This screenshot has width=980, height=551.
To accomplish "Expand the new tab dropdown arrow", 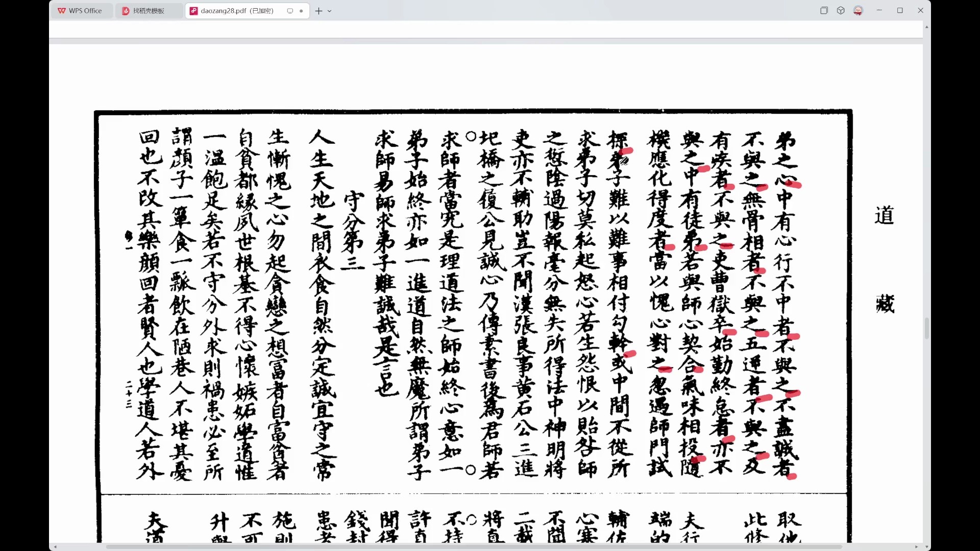I will [330, 11].
